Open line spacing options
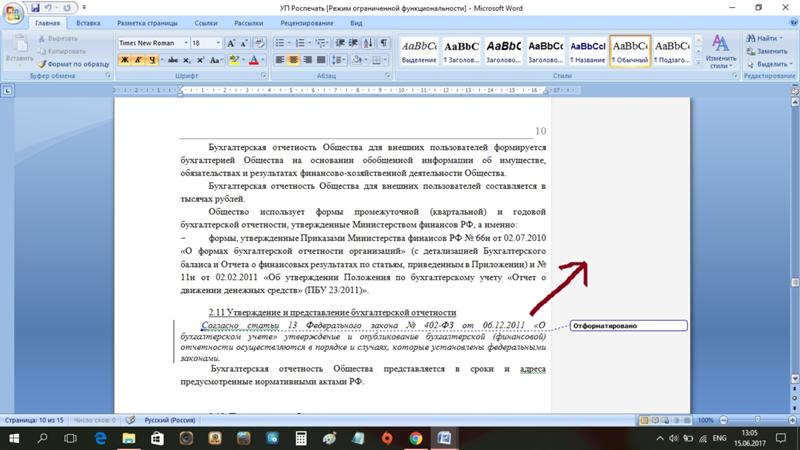 tap(338, 60)
